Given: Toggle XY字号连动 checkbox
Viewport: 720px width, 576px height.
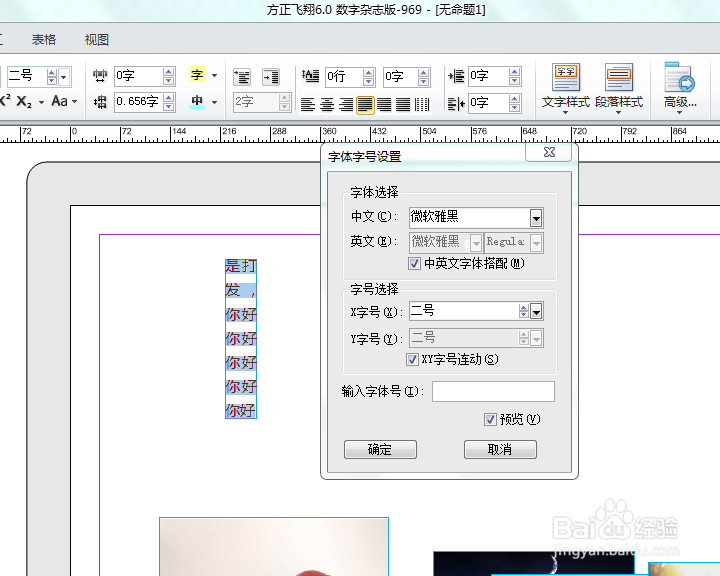Looking at the screenshot, I should [x=412, y=359].
